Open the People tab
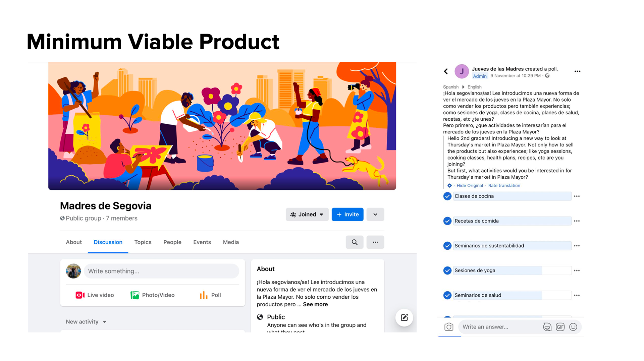644x361 pixels. tap(172, 242)
